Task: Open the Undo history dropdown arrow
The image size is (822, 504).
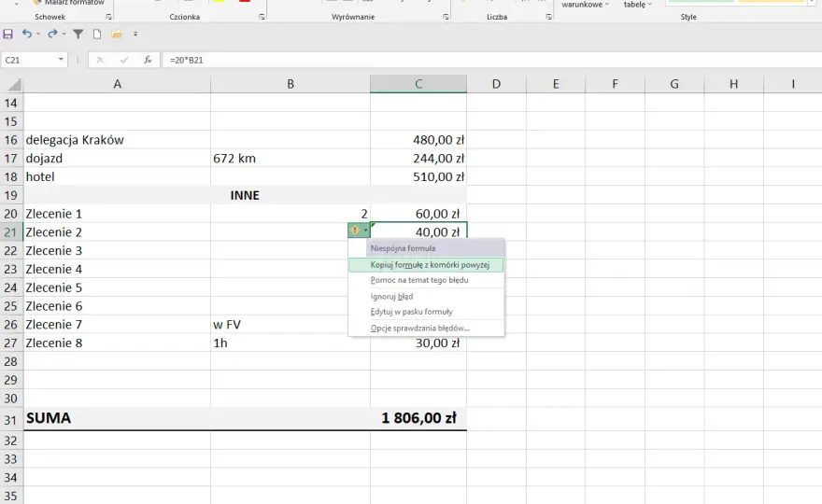Action: point(38,34)
